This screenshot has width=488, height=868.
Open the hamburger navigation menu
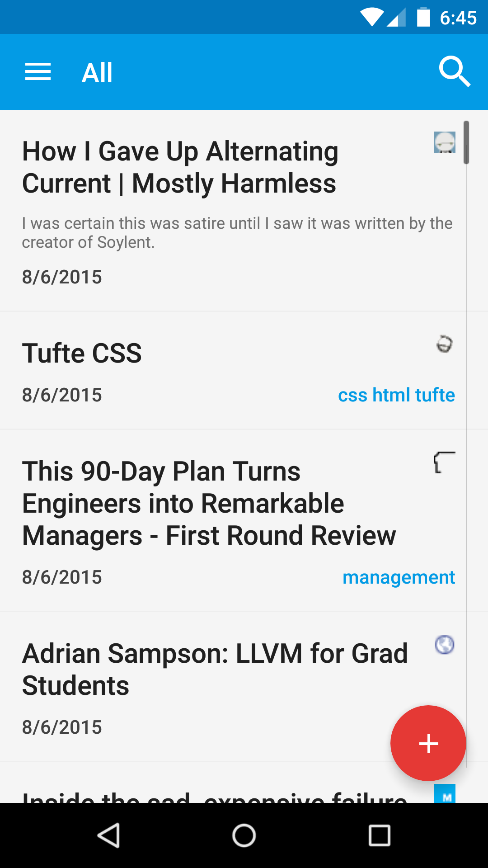point(38,72)
